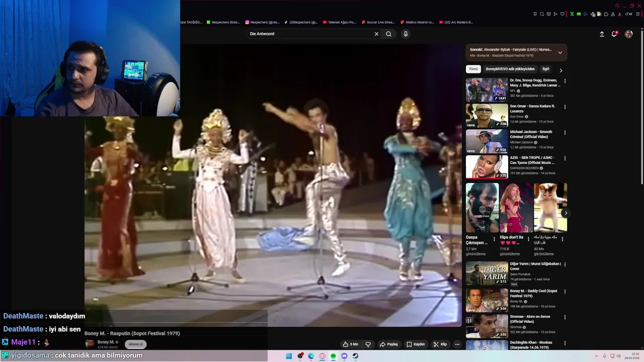Open more actions ellipsis under video
Viewport: 644px width, 362px height.
pos(457,344)
